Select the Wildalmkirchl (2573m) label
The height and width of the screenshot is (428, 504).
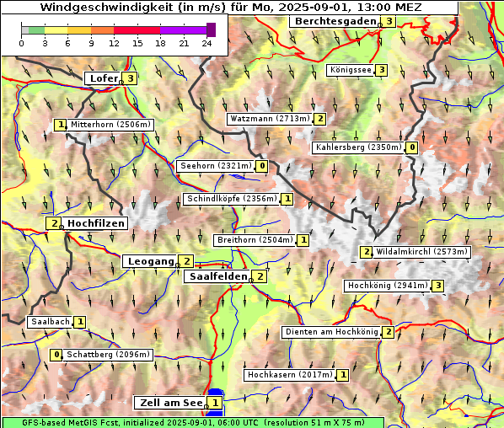point(421,252)
